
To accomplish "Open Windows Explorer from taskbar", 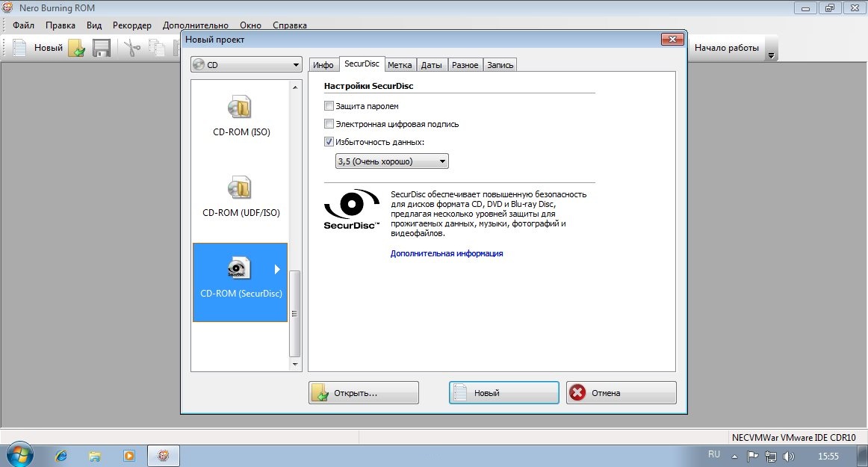I will point(95,456).
